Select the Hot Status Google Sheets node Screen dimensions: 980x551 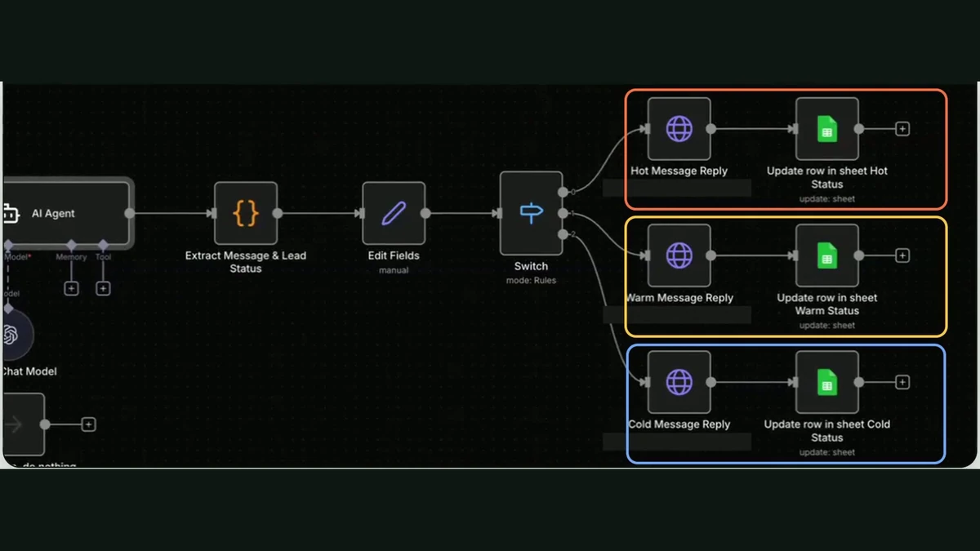(827, 129)
